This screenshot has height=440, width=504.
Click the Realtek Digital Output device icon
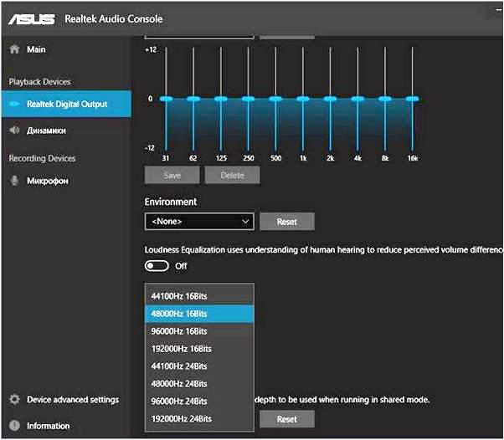click(x=14, y=104)
